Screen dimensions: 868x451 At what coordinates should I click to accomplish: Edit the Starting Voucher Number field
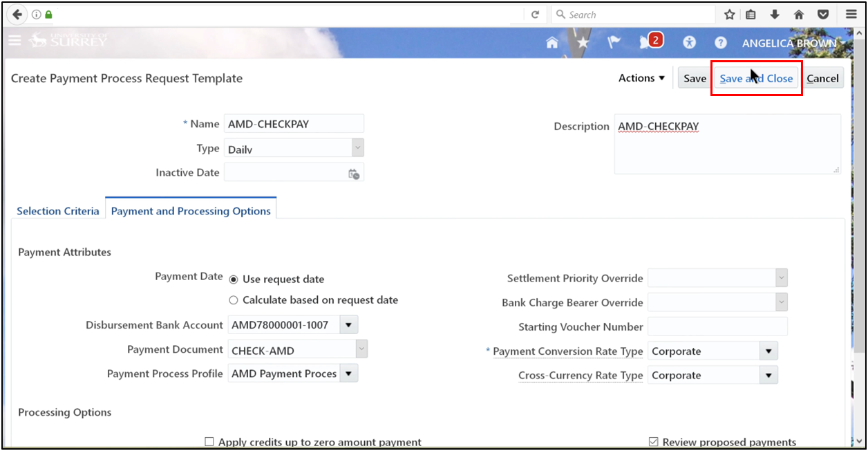coord(717,326)
